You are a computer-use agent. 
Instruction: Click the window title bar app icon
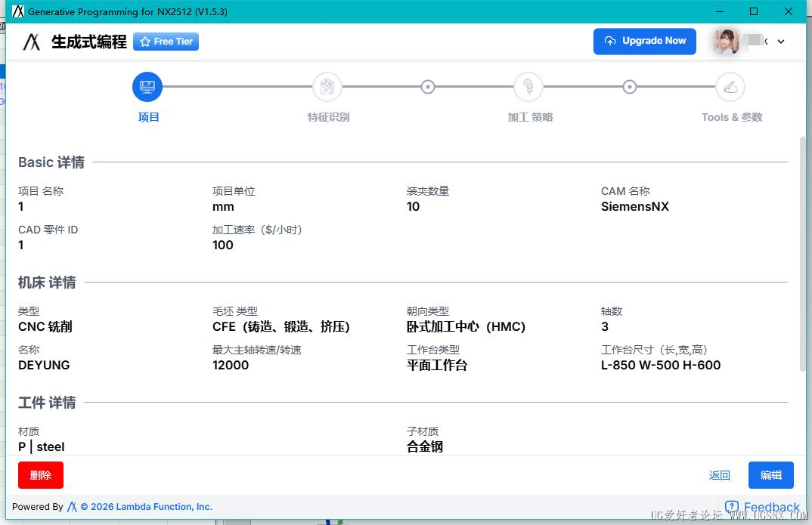(x=18, y=11)
